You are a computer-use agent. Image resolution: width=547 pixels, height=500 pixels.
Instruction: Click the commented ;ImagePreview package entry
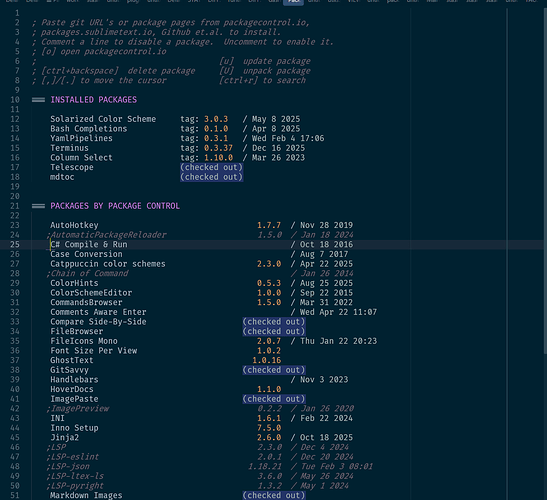[77, 409]
